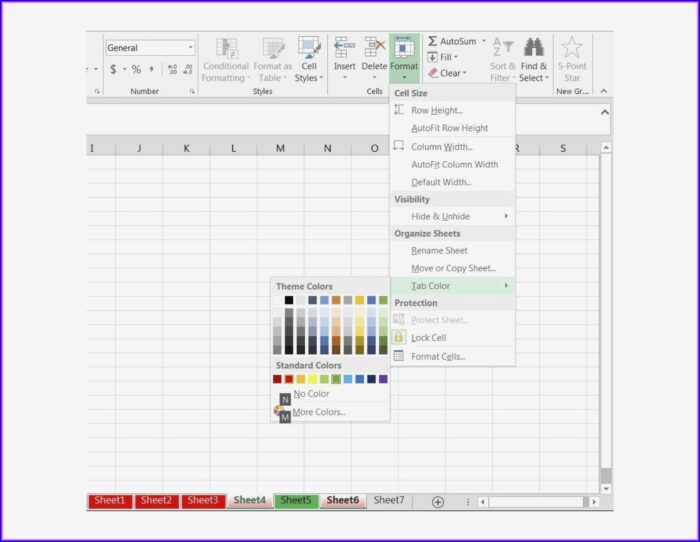Screen dimensions: 700x542
Task: Collapse the formula bar chevron
Action: [604, 112]
